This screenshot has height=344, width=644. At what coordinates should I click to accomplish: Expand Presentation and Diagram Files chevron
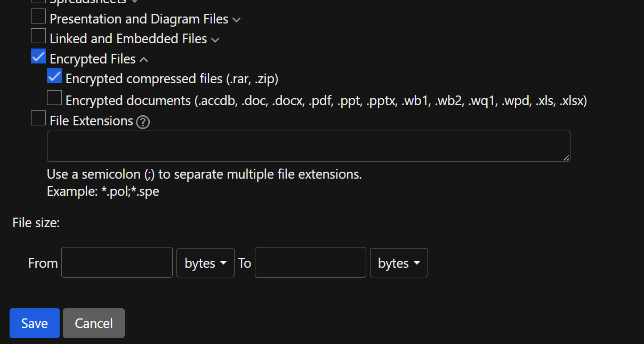(x=236, y=20)
